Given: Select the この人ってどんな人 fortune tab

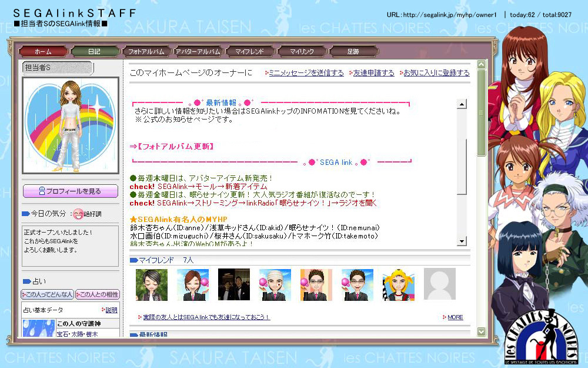Looking at the screenshot, I should click(47, 294).
